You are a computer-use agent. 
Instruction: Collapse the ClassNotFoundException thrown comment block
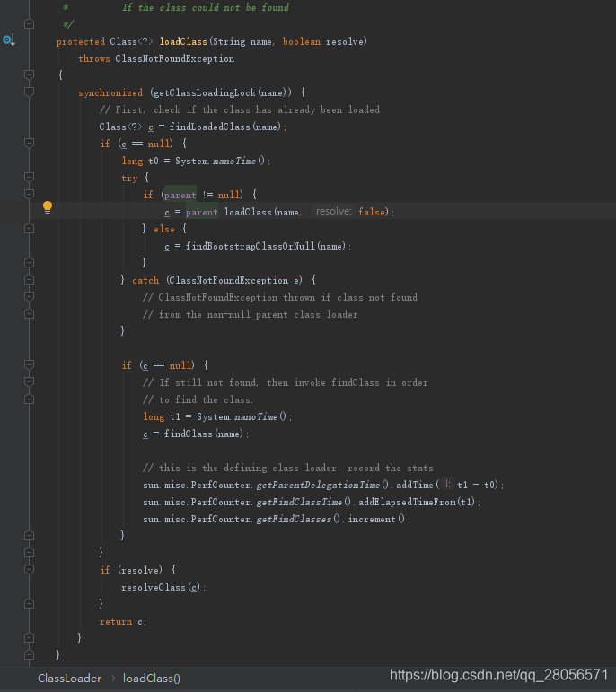[29, 296]
